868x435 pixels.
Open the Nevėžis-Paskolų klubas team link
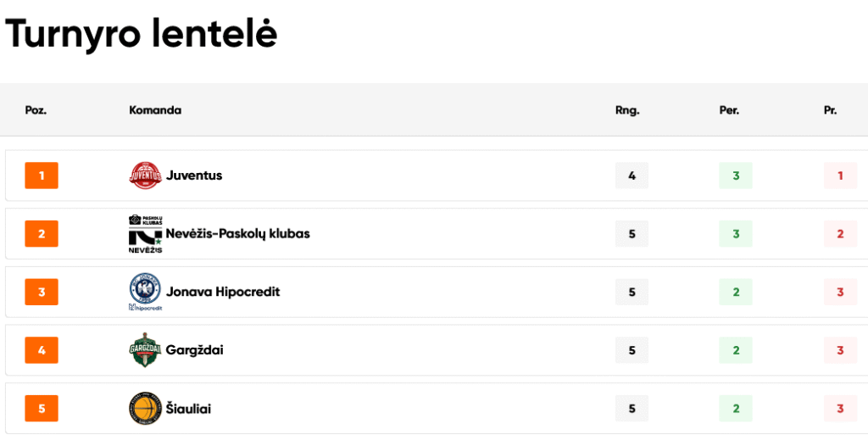coord(238,234)
